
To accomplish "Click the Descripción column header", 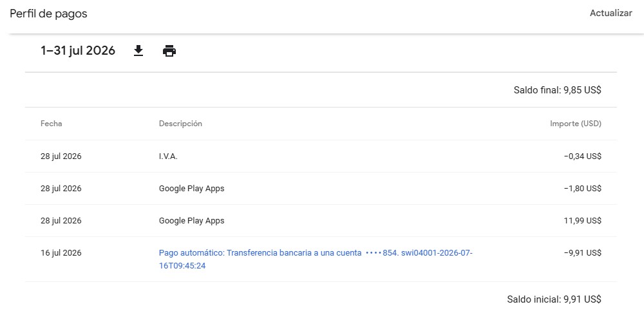I will pos(180,123).
